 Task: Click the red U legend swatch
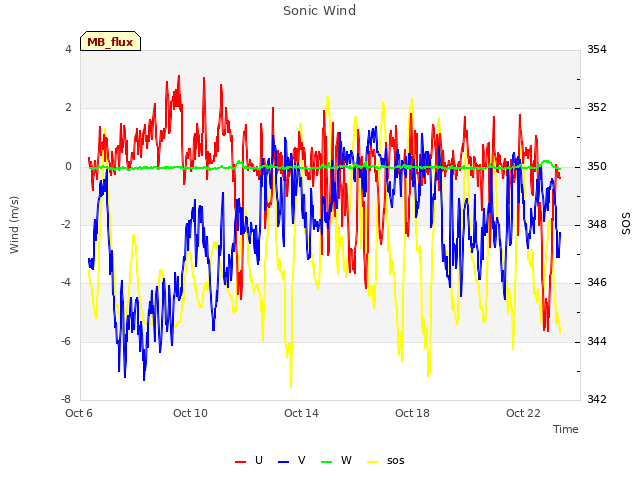click(240, 462)
